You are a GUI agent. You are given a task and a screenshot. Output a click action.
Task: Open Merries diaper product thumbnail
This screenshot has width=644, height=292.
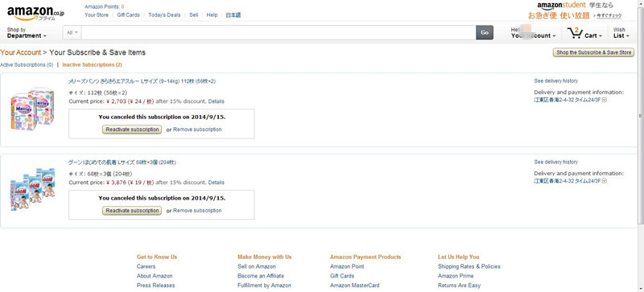pyautogui.click(x=33, y=109)
